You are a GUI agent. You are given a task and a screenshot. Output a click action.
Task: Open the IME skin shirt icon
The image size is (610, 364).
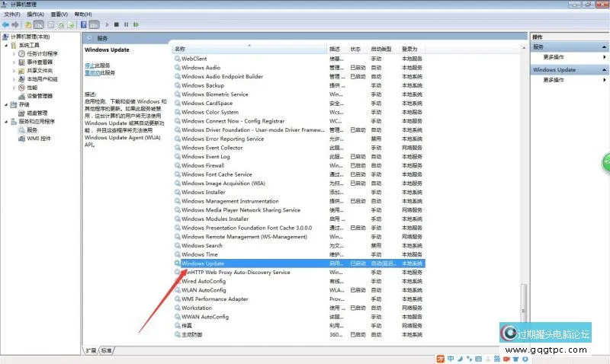click(x=515, y=359)
